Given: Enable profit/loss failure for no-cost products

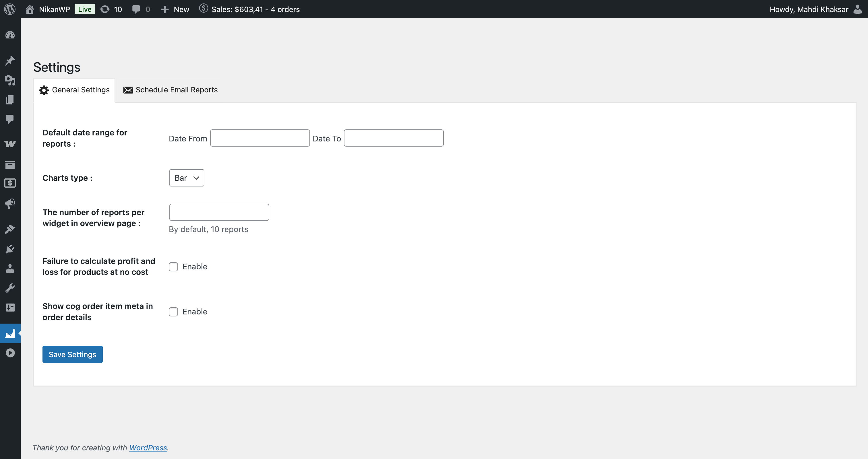Looking at the screenshot, I should pyautogui.click(x=173, y=267).
